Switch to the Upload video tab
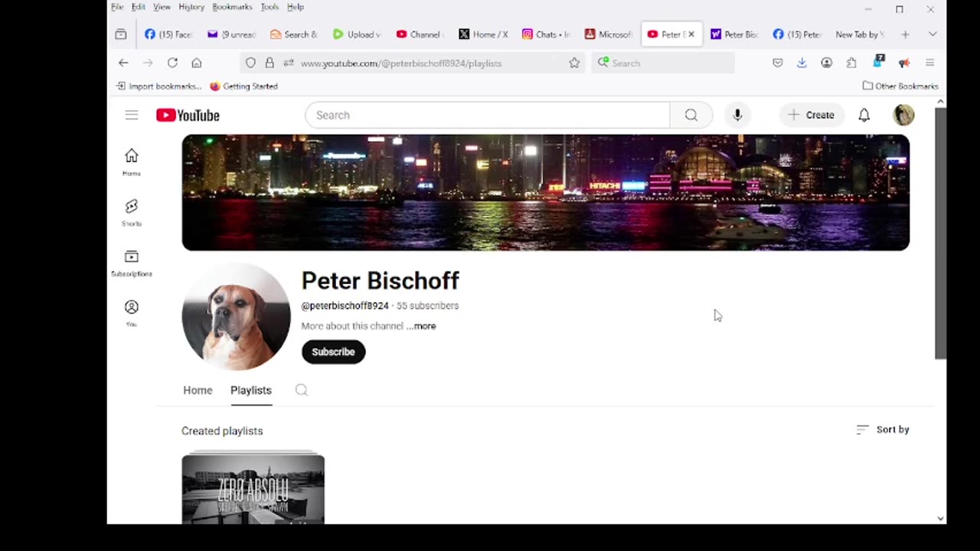 pyautogui.click(x=356, y=34)
